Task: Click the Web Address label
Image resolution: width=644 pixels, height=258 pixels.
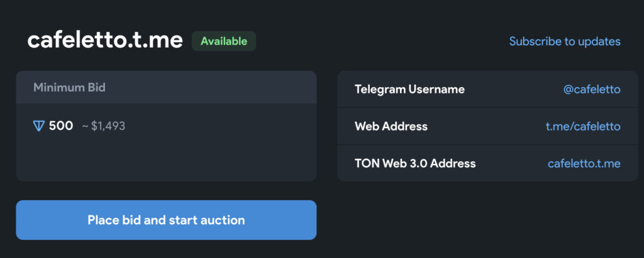Action: coord(391,126)
